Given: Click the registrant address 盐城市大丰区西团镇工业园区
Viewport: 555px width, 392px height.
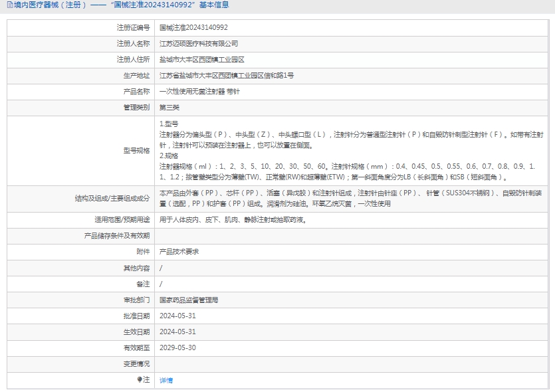Looking at the screenshot, I should point(202,60).
